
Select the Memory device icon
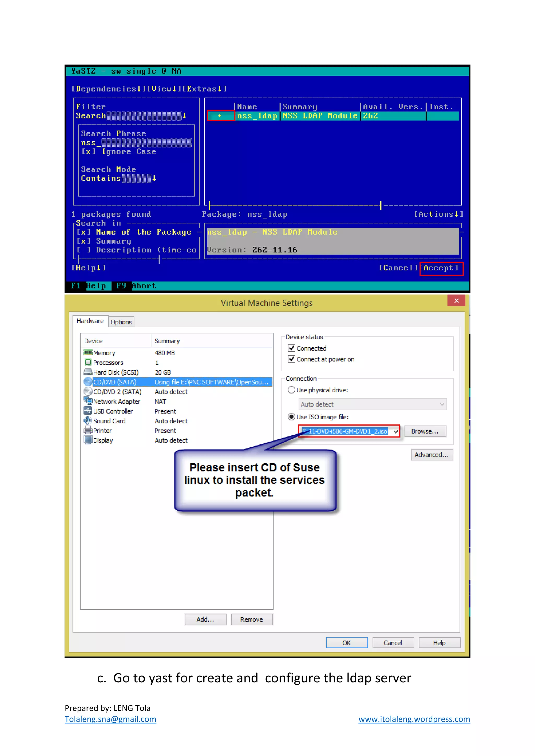(x=88, y=353)
